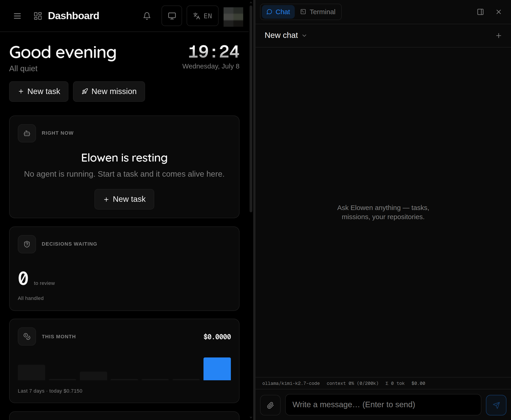Viewport: 511px width, 420px height.
Task: Click the Wednesday, July 8 date
Action: click(211, 66)
